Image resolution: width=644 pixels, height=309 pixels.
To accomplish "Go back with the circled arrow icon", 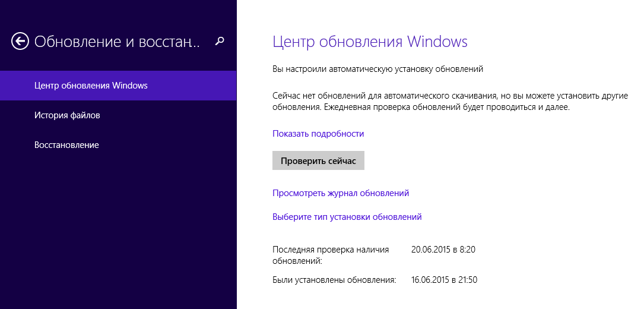I will tap(20, 41).
